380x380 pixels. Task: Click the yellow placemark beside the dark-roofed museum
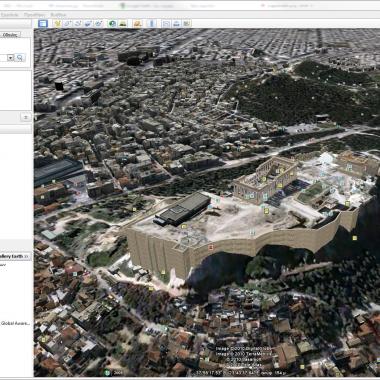click(184, 226)
